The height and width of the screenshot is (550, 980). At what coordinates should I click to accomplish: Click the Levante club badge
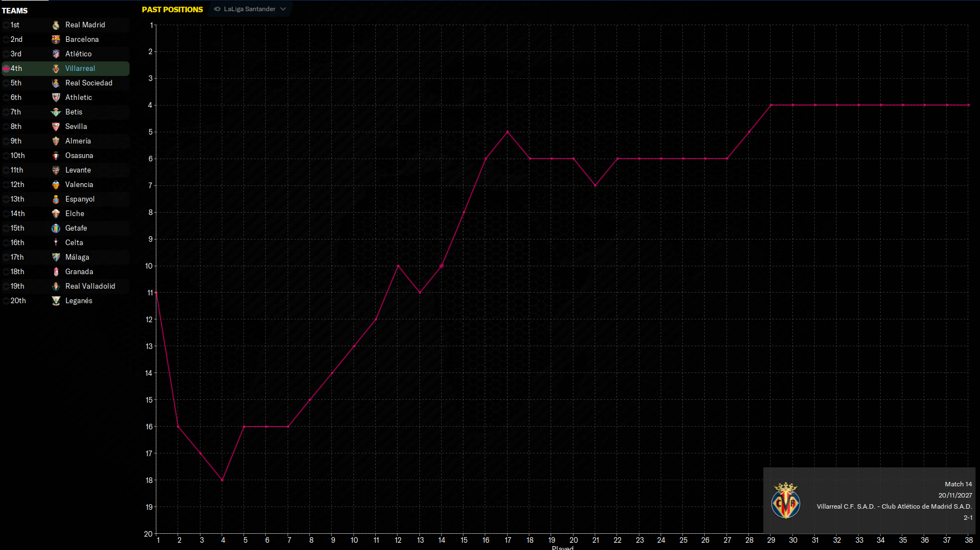pyautogui.click(x=56, y=170)
